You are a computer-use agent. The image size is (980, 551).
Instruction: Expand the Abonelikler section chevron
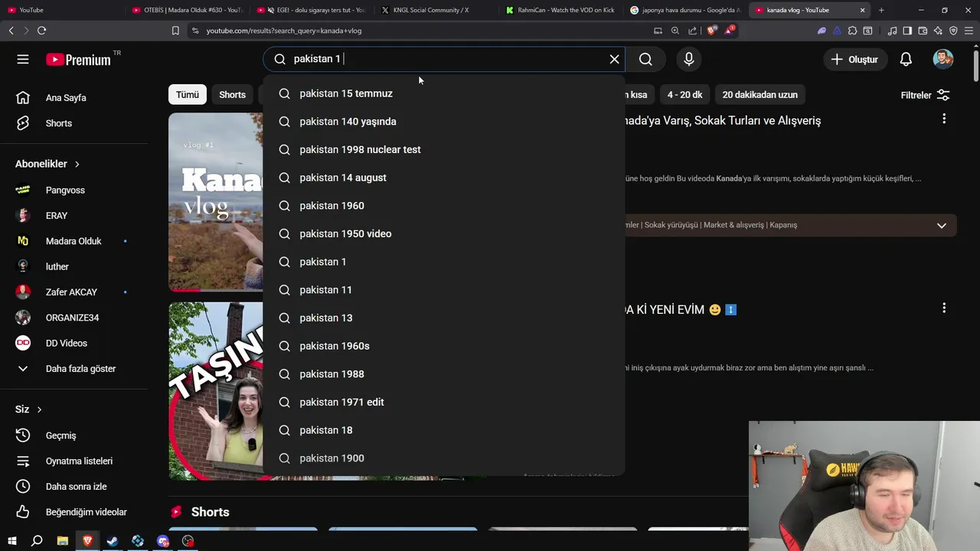point(77,164)
